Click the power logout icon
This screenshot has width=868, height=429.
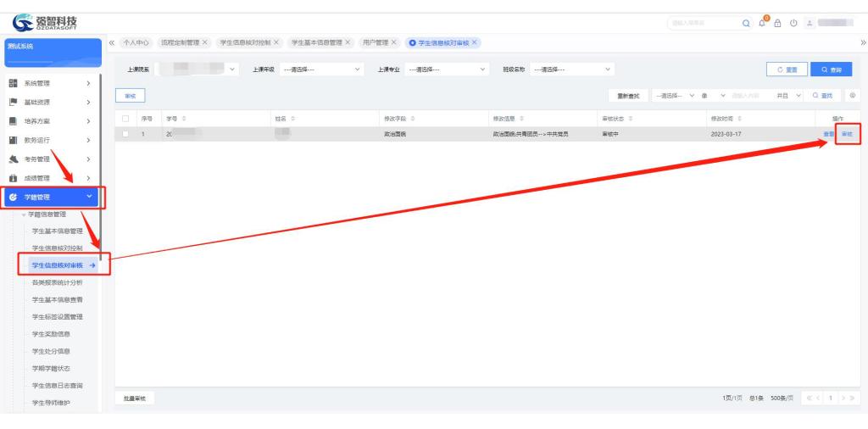793,23
